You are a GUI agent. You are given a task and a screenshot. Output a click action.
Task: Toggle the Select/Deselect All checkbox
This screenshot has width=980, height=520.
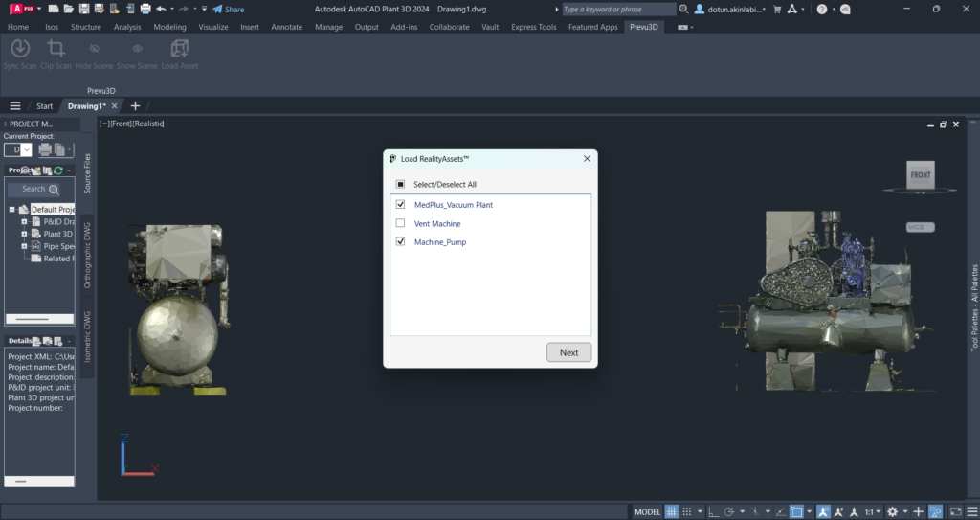point(400,184)
